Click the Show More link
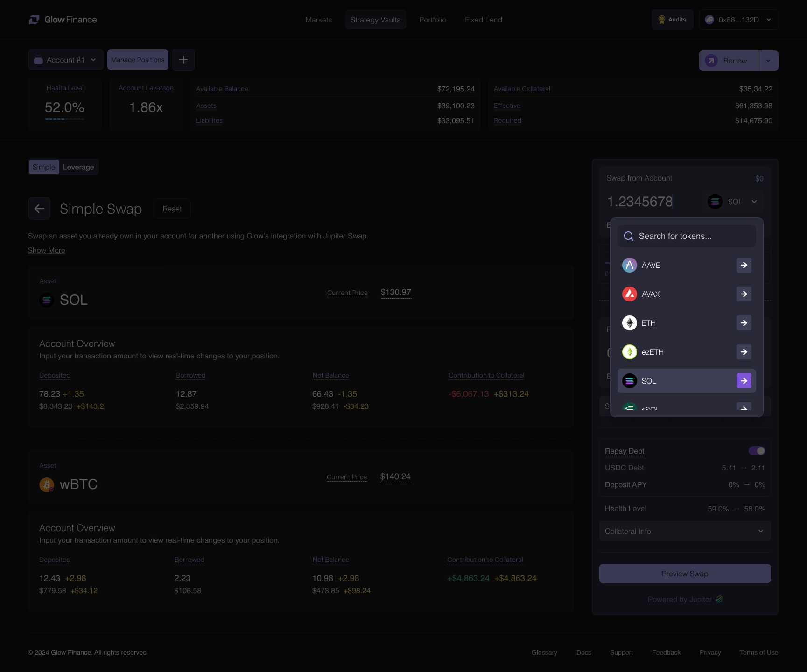 47,251
